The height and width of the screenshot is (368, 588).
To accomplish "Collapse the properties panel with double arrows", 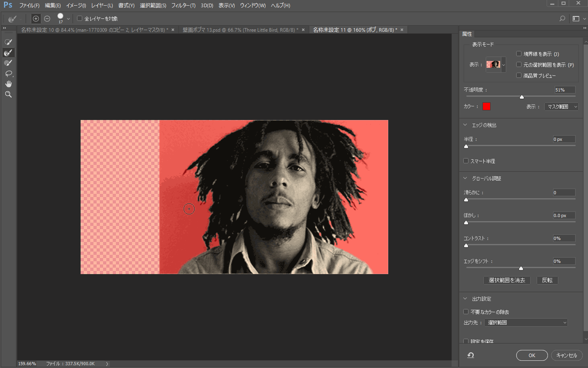I will 585,28.
